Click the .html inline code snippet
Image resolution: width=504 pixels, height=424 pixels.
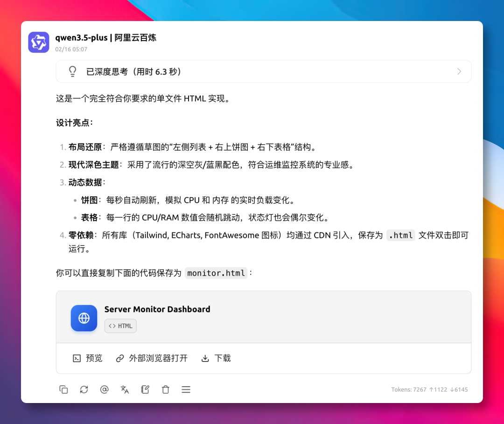(400, 236)
